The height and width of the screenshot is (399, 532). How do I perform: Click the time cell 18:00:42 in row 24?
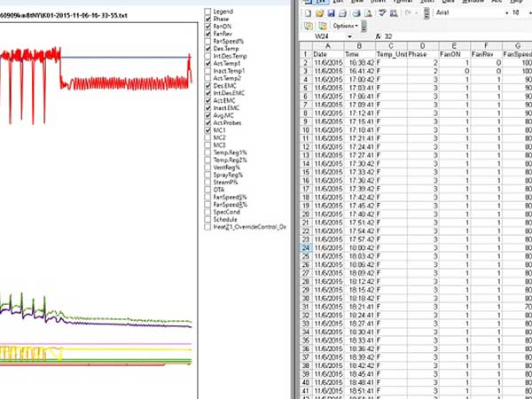(359, 248)
